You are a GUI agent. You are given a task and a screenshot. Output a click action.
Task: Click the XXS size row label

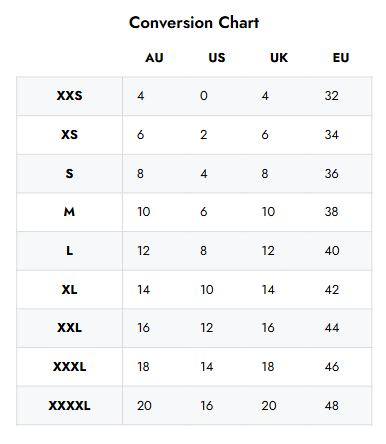[69, 96]
